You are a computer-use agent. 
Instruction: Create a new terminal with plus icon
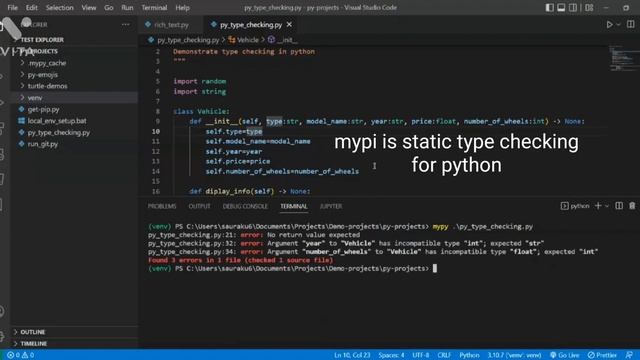pyautogui.click(x=598, y=206)
